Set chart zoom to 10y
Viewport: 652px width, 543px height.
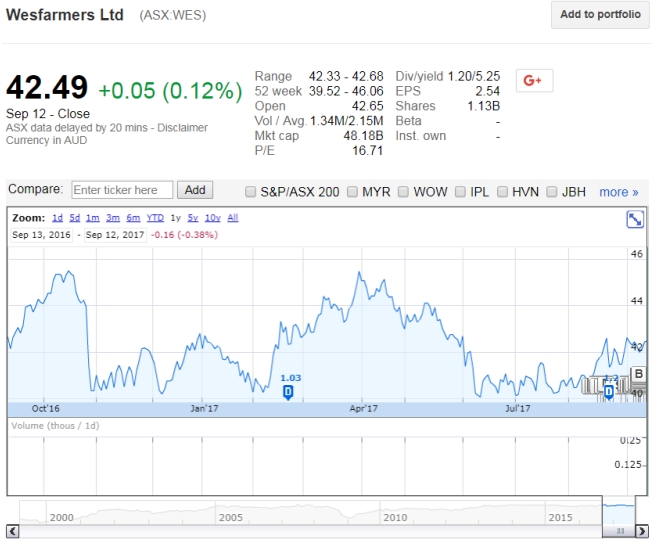[212, 218]
